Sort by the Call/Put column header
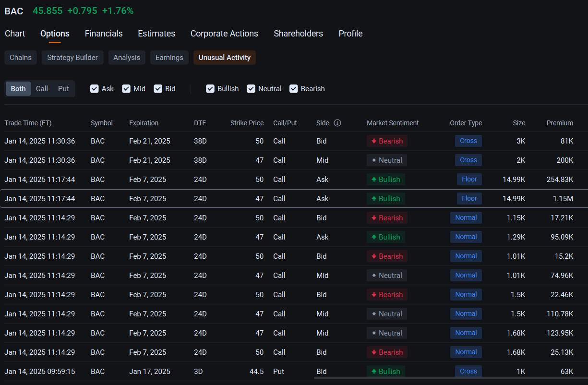This screenshot has height=385, width=588. point(285,123)
